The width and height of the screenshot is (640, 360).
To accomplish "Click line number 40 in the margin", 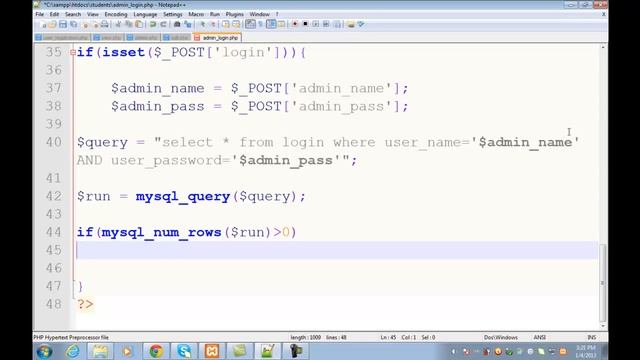I will pos(53,142).
